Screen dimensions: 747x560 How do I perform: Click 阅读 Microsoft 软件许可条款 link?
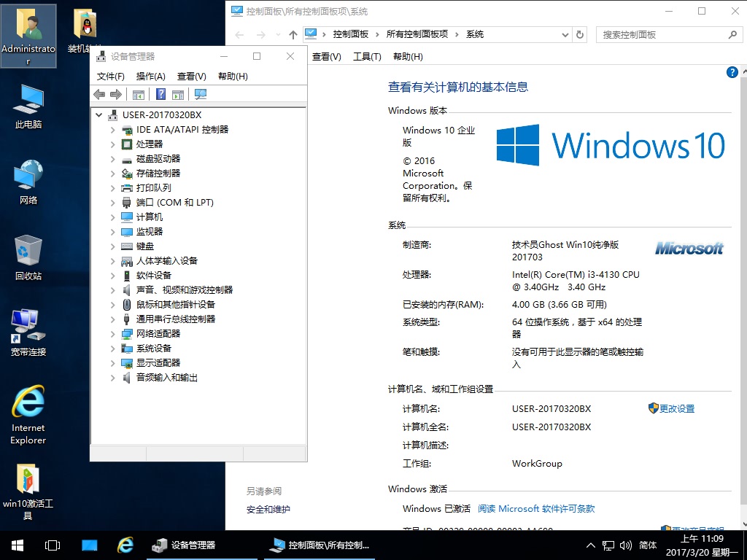[536, 509]
